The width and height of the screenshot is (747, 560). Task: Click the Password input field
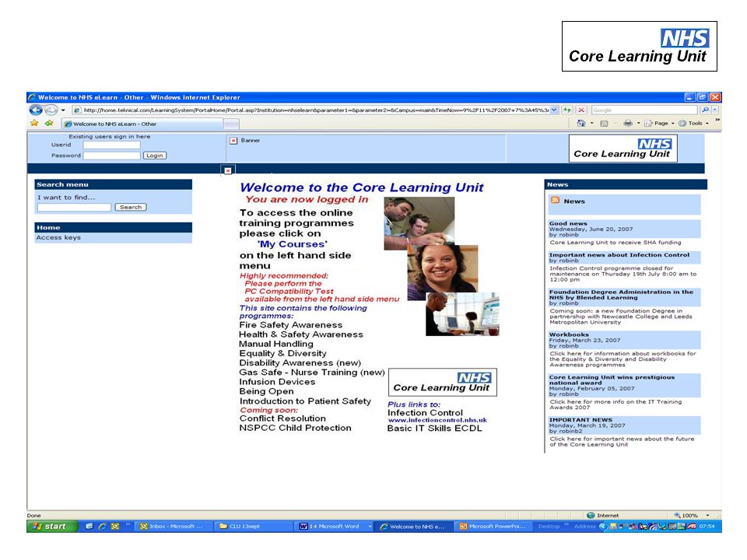(111, 156)
